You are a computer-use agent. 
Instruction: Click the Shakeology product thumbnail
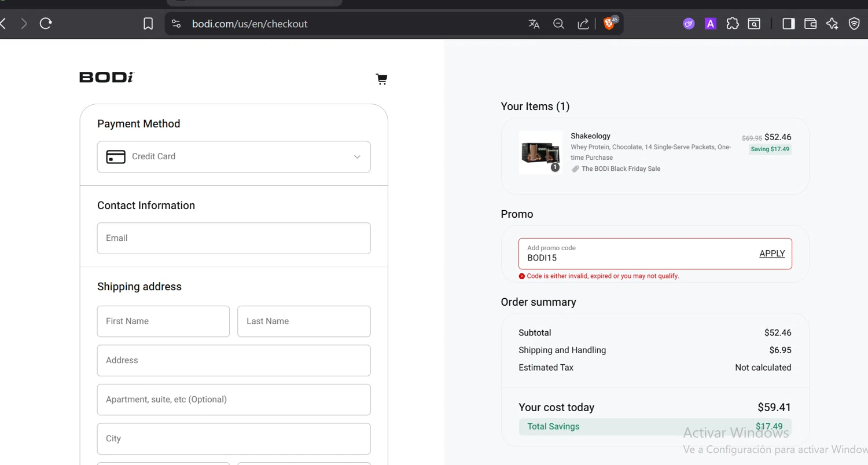pos(540,152)
